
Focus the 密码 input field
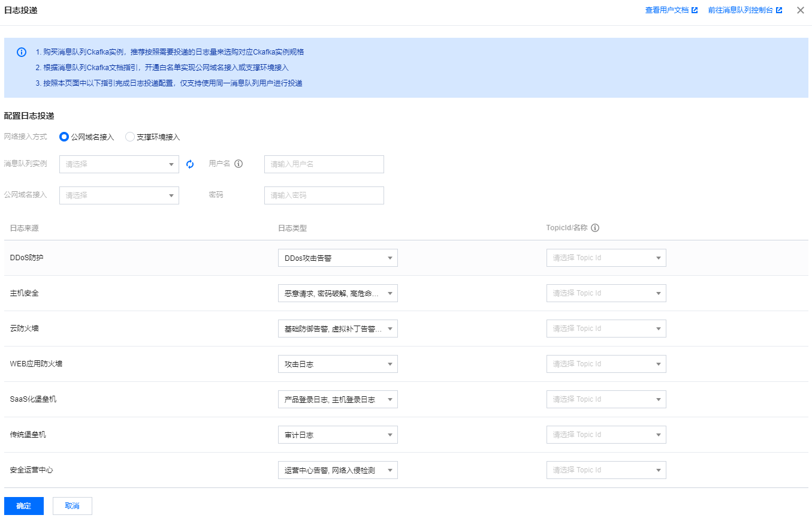(324, 195)
